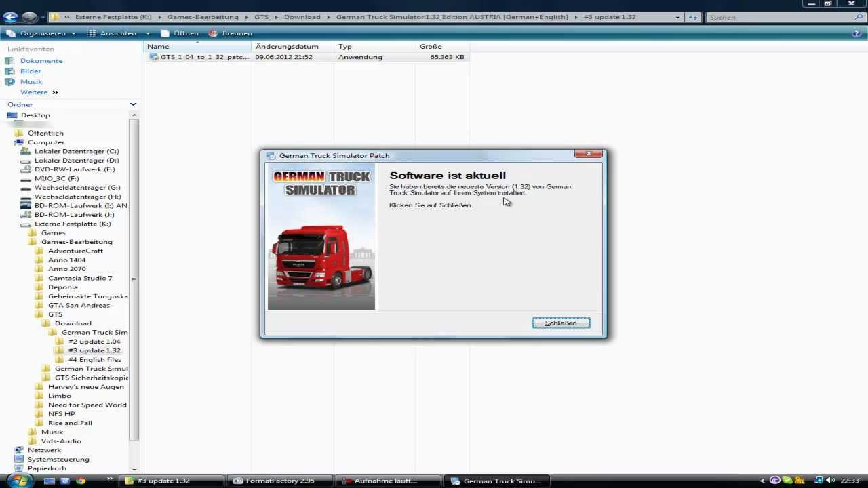Switch to 'Aufnahme läuft...' taskbar button
This screenshot has height=488, width=868.
(388, 481)
